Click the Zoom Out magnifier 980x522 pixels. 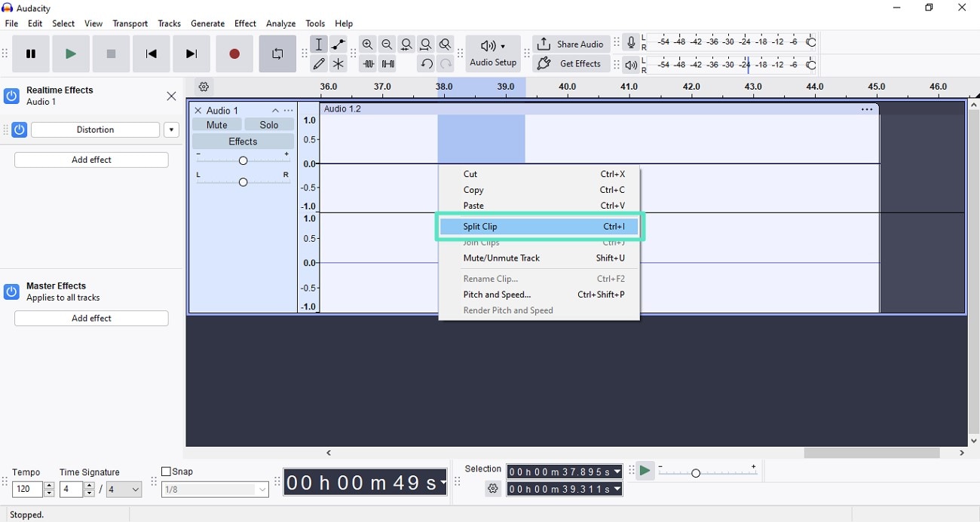(387, 44)
